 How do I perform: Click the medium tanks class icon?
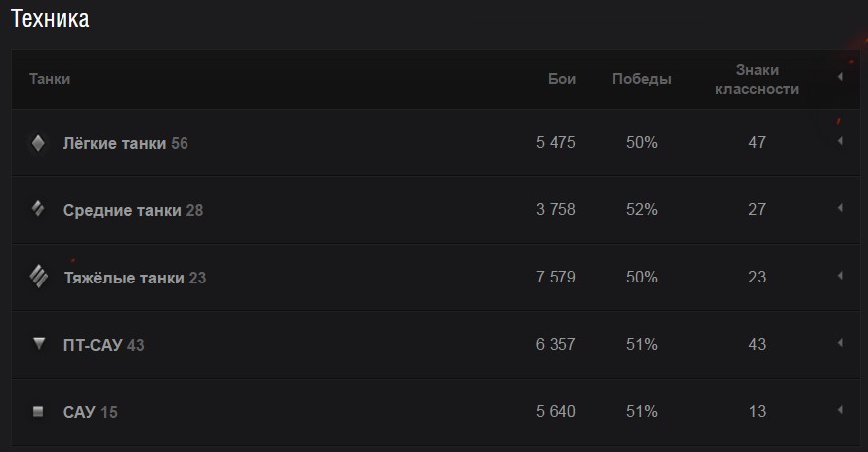38,208
